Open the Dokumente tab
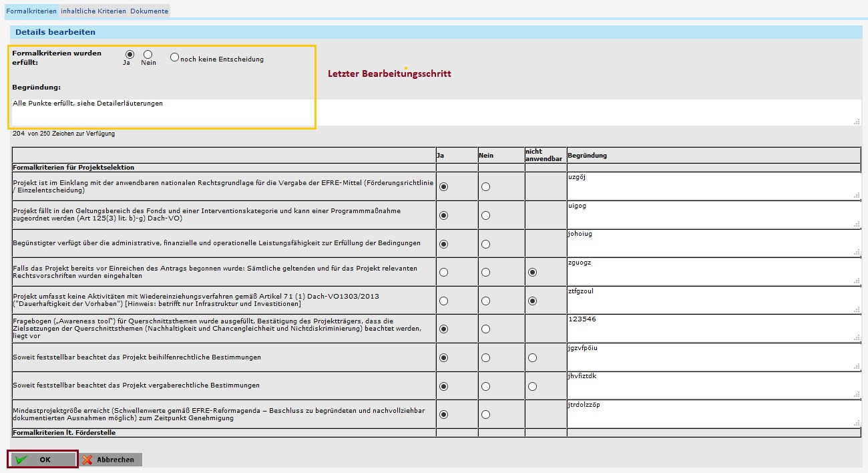The image size is (868, 473). click(x=149, y=11)
